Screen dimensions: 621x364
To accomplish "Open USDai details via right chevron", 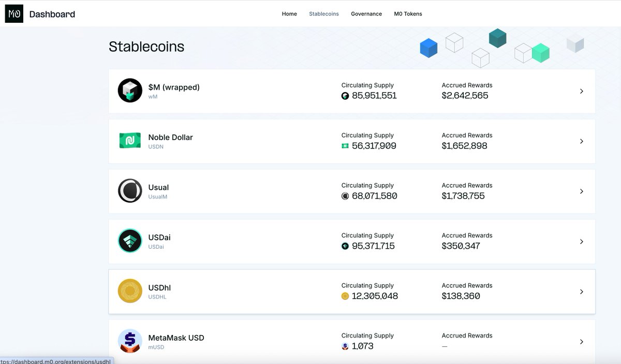I will point(581,241).
